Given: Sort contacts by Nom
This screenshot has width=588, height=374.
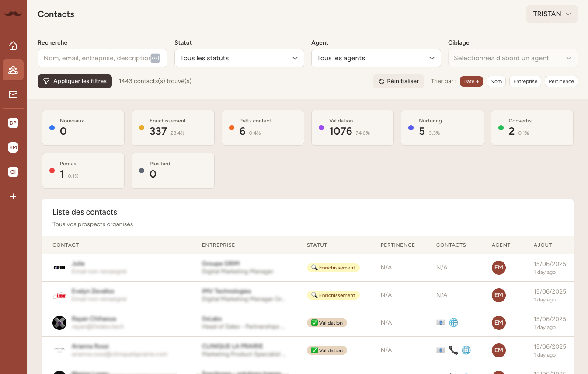Looking at the screenshot, I should (x=496, y=81).
